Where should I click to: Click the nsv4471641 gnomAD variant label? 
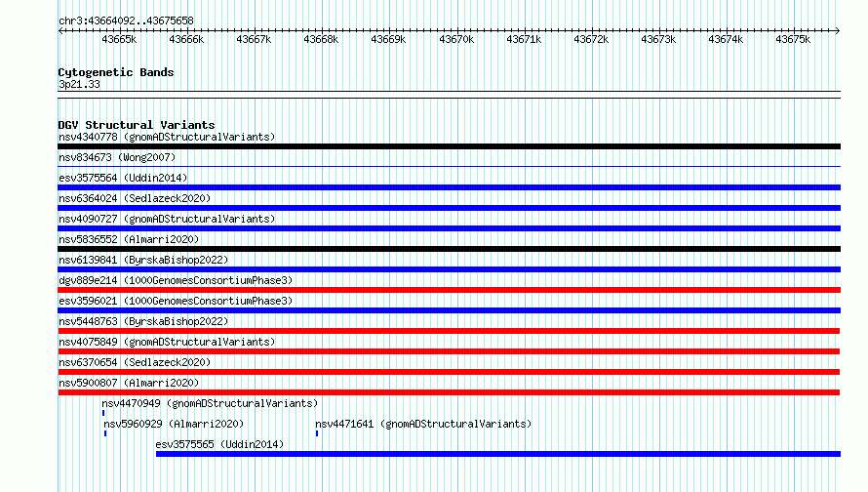point(423,424)
